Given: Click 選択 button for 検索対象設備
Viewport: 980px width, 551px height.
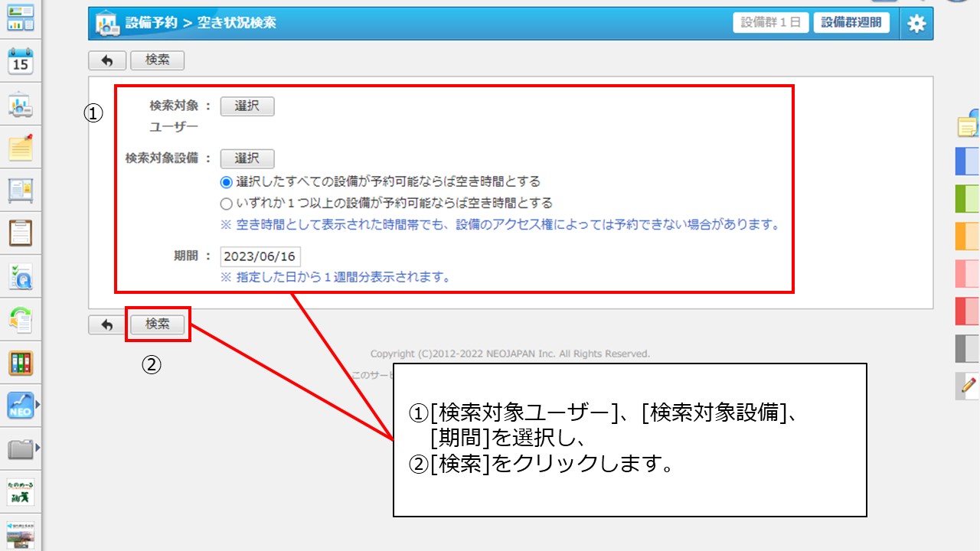Looking at the screenshot, I should tap(247, 158).
